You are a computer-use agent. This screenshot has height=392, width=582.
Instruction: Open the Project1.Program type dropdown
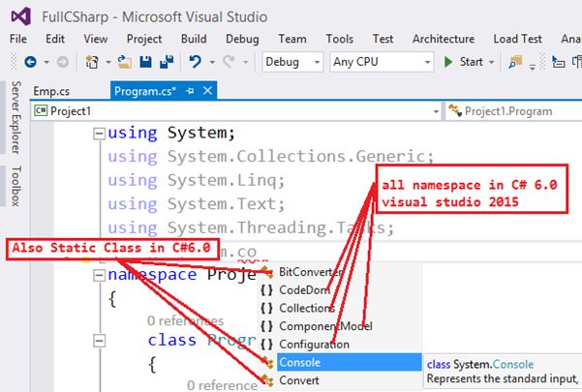(513, 111)
